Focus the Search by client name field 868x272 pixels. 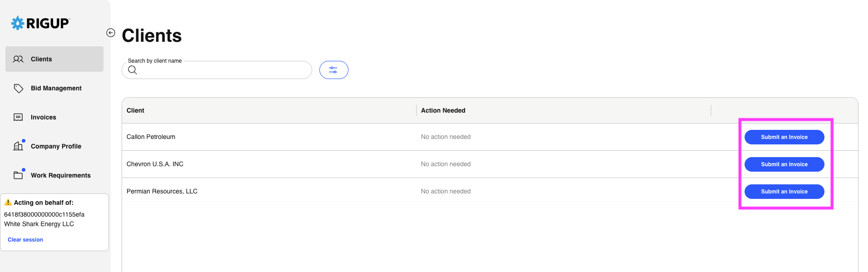(217, 70)
